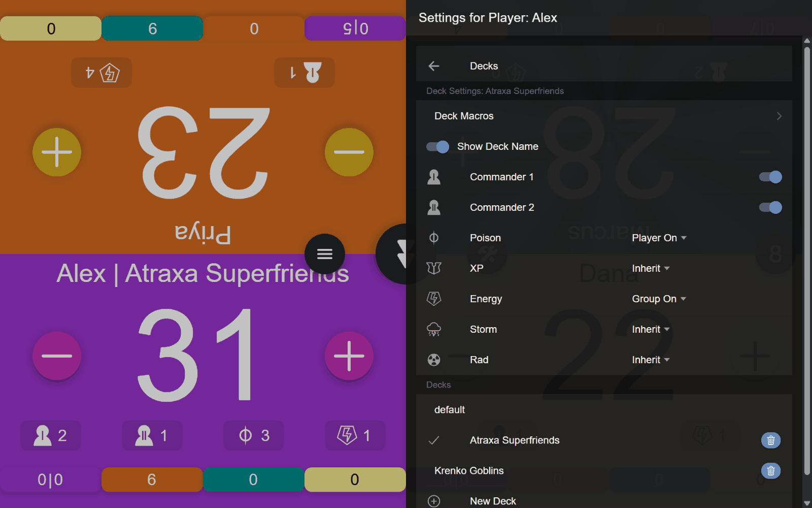Click Alex's energy counter showing 1
The width and height of the screenshot is (812, 508).
pos(355,435)
